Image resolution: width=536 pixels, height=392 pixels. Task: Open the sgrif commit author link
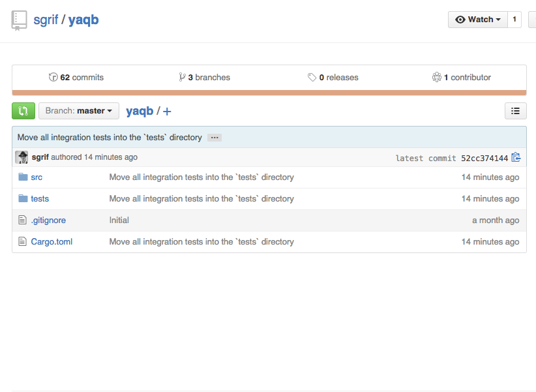(x=40, y=157)
